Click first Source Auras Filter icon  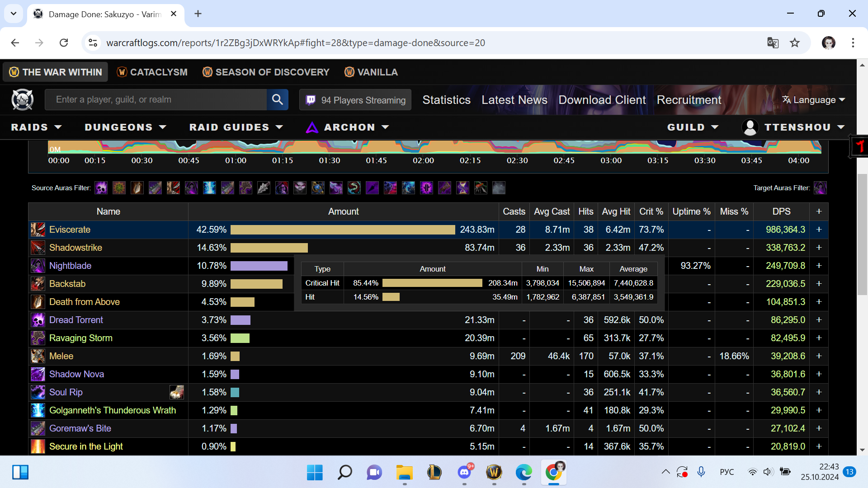(101, 188)
